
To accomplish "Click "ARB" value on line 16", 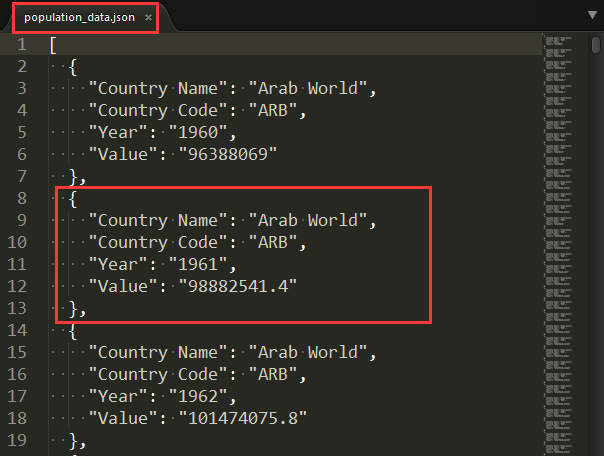I will pyautogui.click(x=276, y=375).
